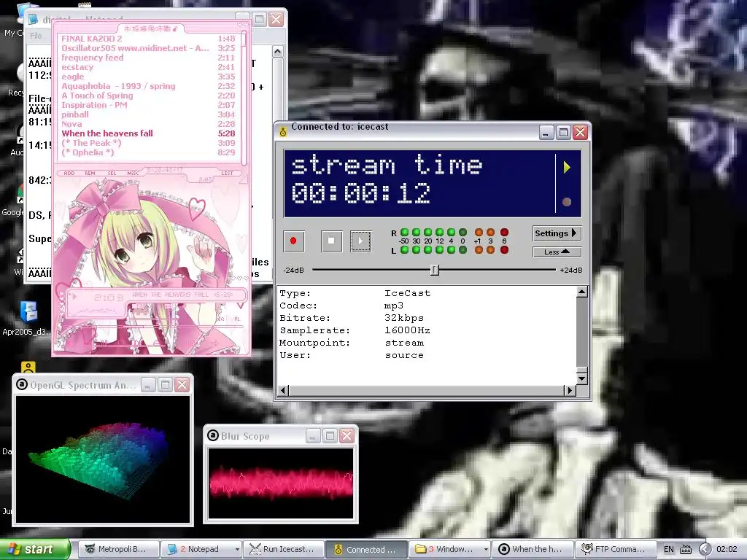Click the encoder info pane scroll down arrow
747x560 pixels.
coord(581,378)
